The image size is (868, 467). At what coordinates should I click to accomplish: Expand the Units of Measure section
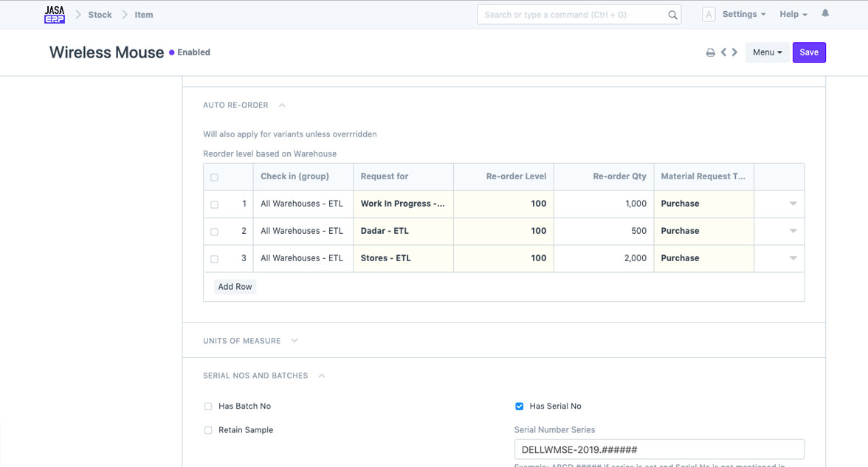coord(294,341)
